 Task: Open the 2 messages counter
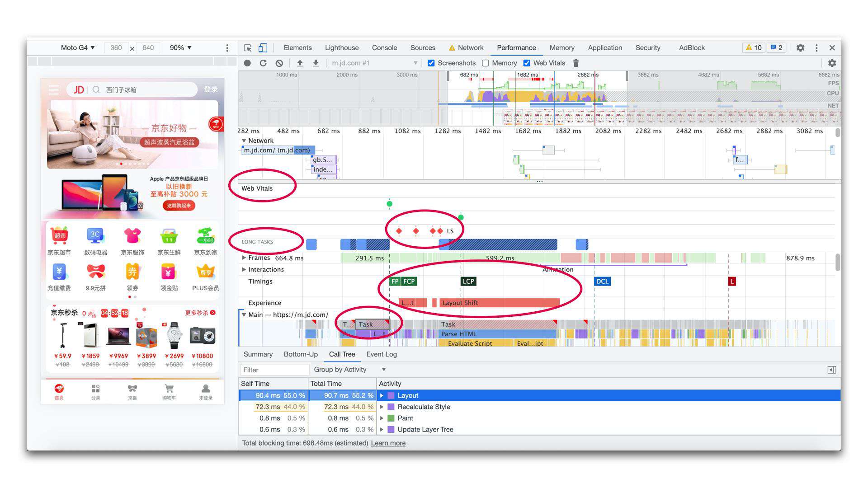[776, 48]
